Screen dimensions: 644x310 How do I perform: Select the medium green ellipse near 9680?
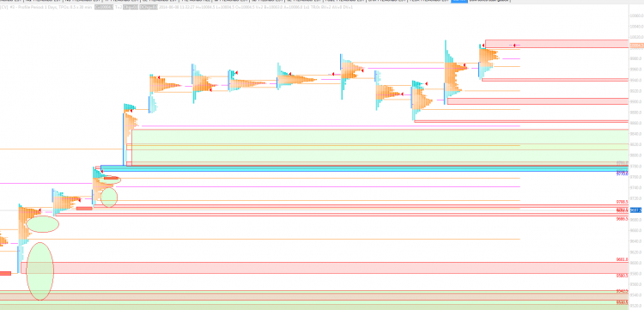pyautogui.click(x=42, y=224)
